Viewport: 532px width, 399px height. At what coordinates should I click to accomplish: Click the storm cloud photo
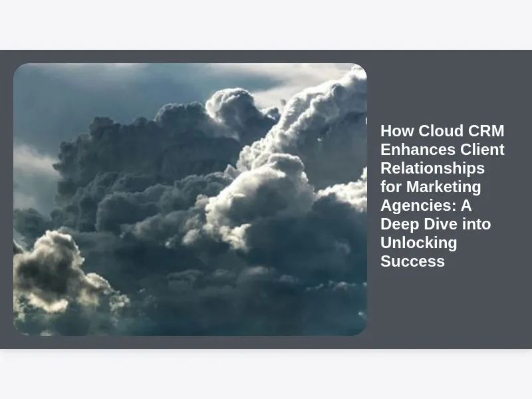[x=190, y=199]
